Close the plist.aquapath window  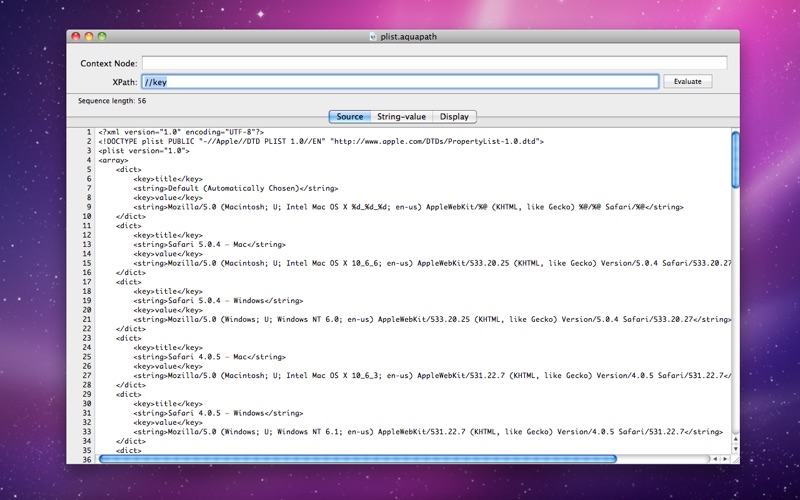76,36
